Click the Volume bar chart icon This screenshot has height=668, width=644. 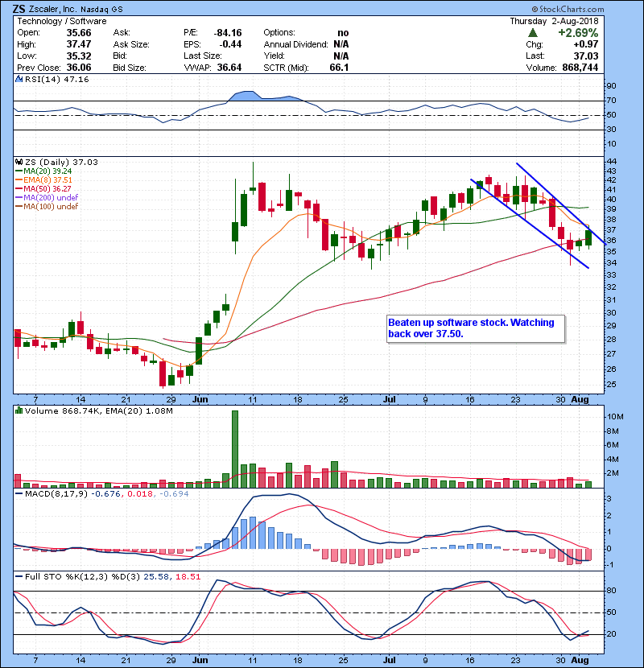[19, 410]
